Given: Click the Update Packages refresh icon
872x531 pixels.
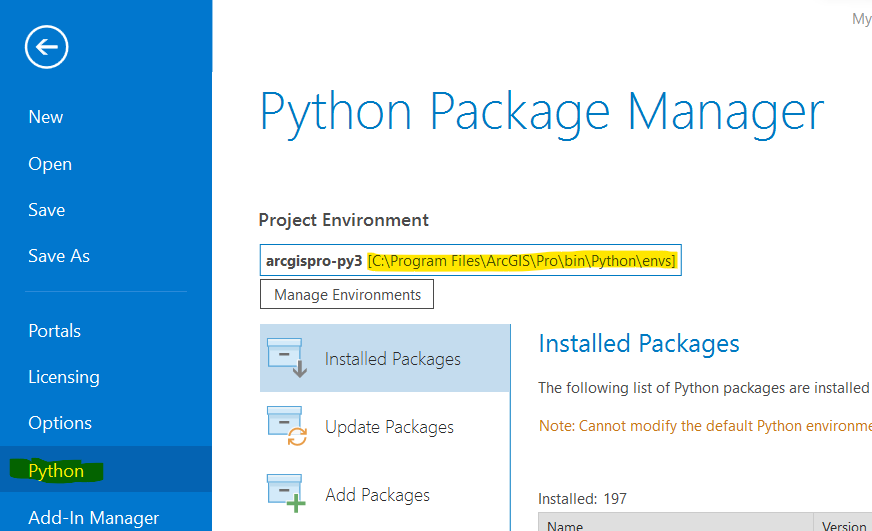Looking at the screenshot, I should (287, 426).
